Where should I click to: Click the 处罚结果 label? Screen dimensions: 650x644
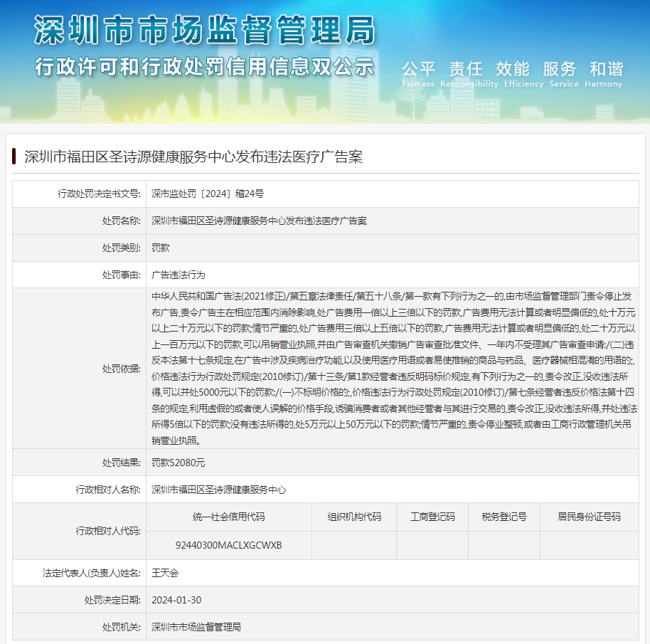[122, 463]
